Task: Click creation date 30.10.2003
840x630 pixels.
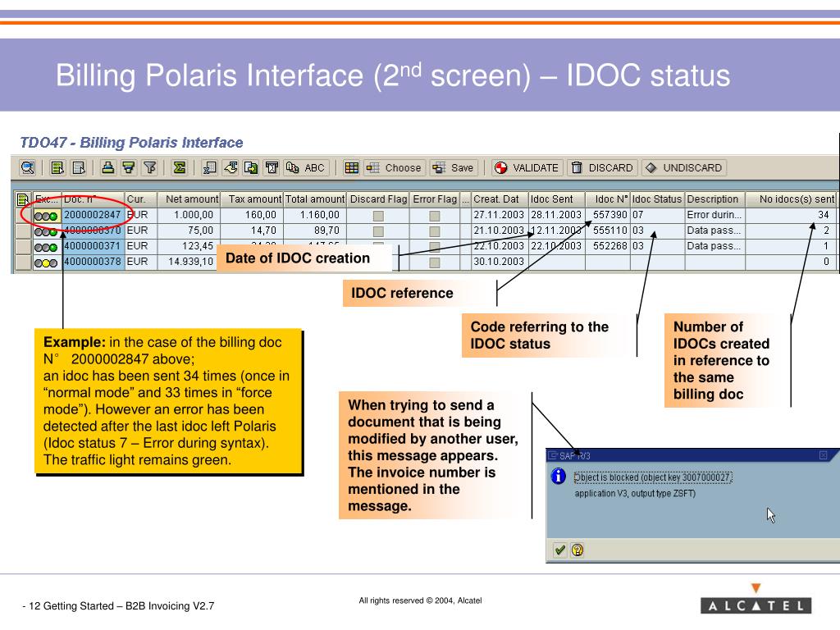Action: point(500,262)
